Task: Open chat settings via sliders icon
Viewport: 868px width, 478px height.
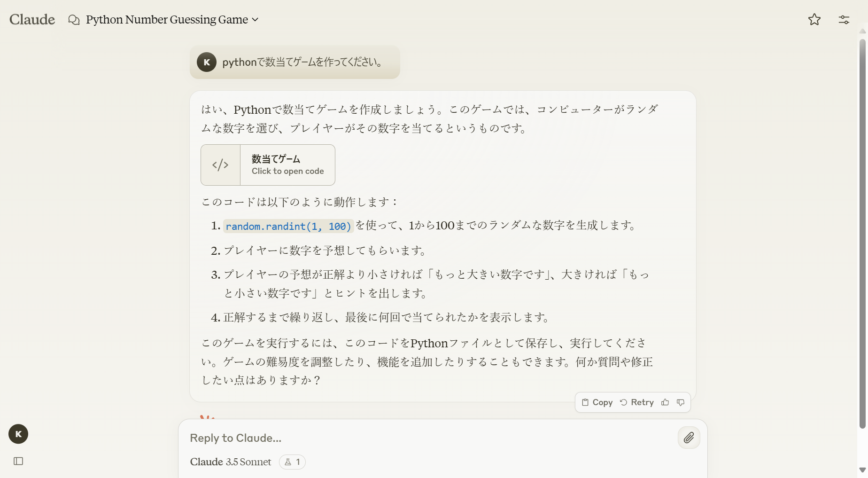Action: [x=843, y=19]
